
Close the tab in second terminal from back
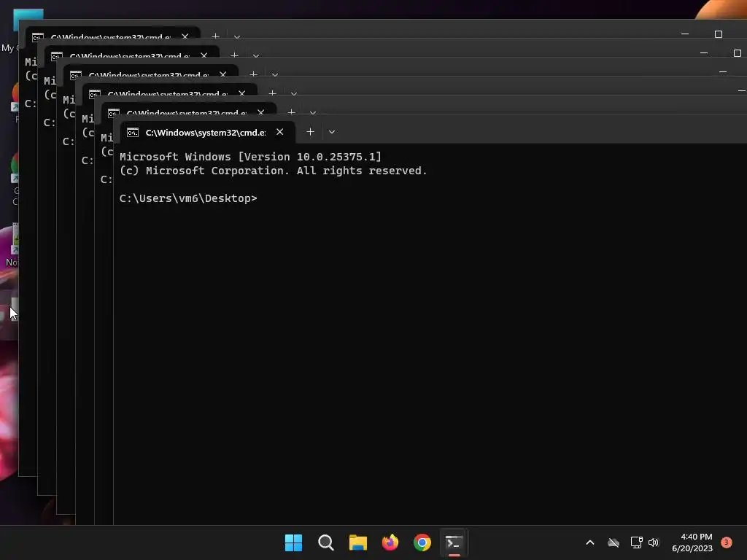pos(204,55)
